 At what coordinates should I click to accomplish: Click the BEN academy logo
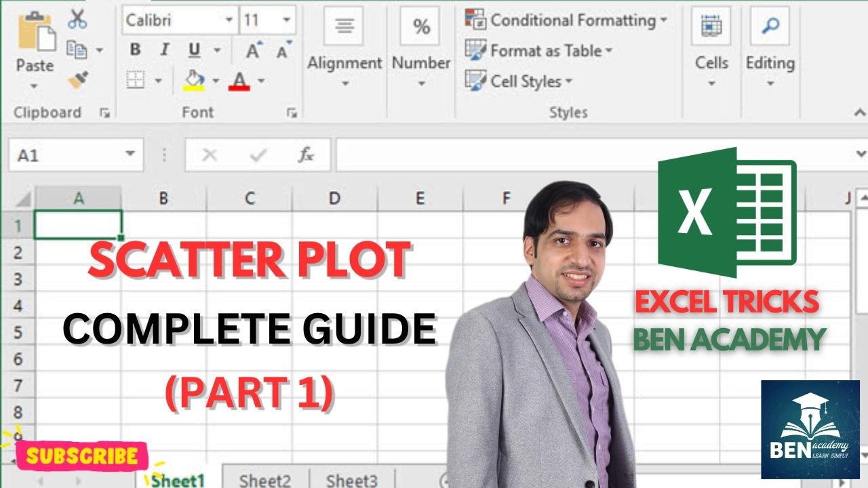(810, 430)
